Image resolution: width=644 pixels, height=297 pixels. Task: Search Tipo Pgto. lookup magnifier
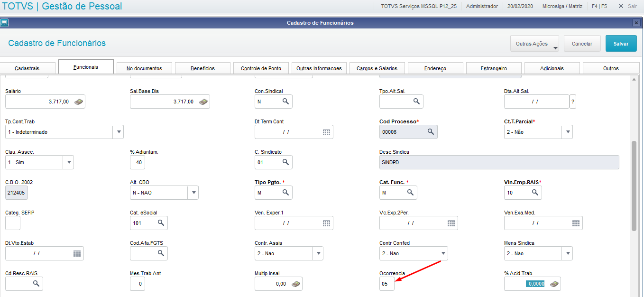[x=285, y=193]
